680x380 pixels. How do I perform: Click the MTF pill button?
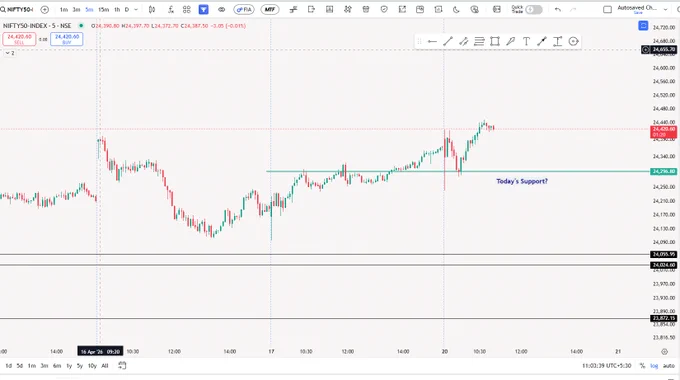click(x=270, y=10)
